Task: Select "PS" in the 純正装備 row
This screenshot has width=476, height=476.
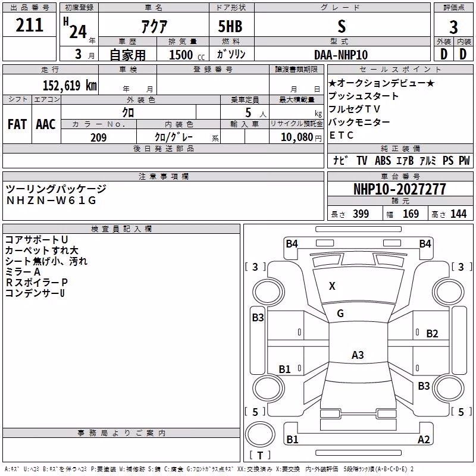Action: (448, 160)
